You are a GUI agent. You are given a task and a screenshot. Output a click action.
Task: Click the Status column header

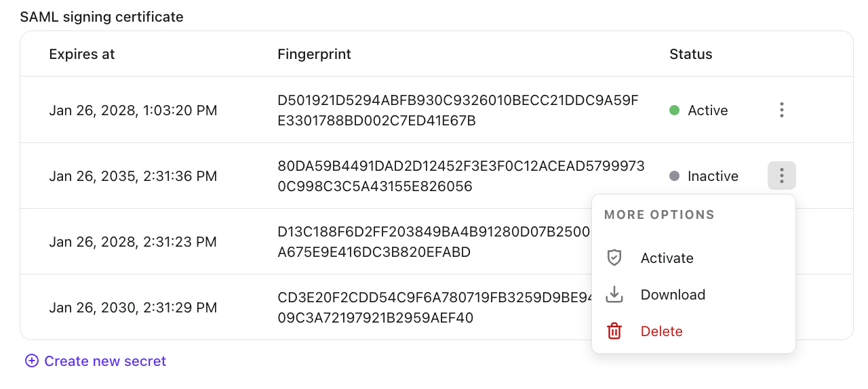(690, 54)
